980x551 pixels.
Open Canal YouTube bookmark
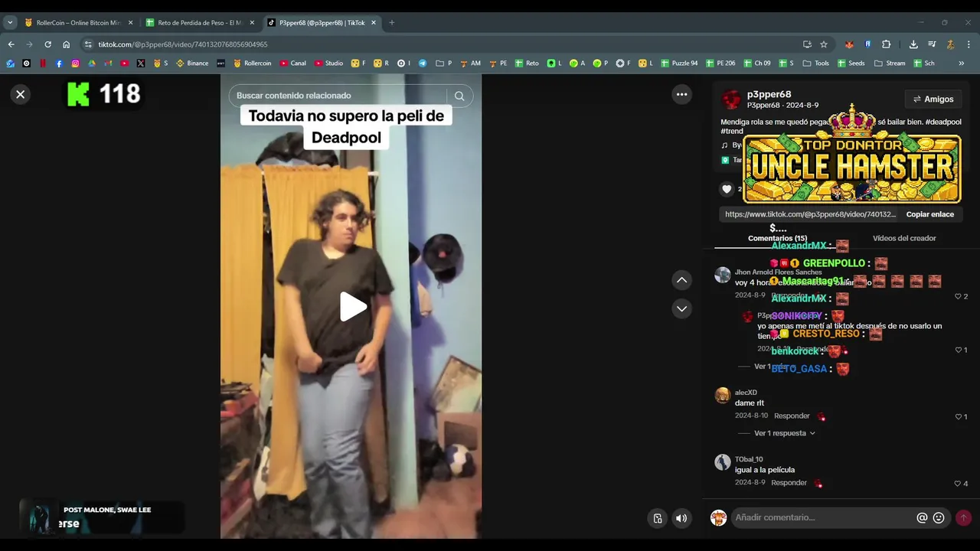292,64
